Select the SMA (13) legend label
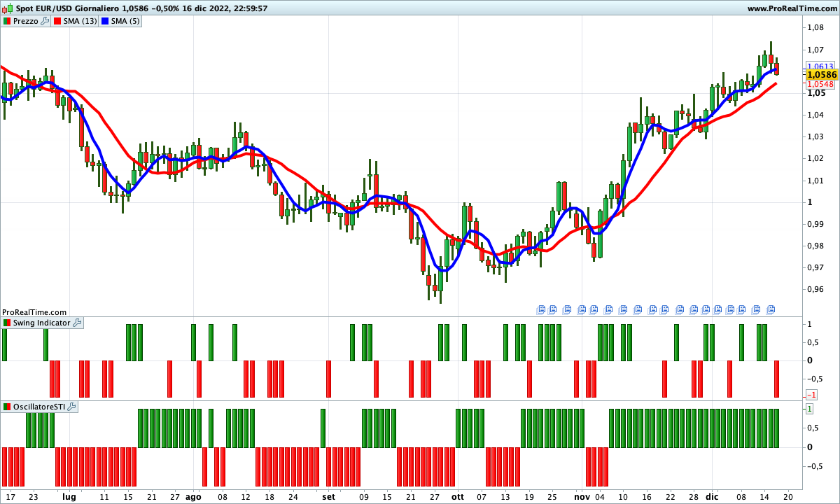The width and height of the screenshot is (840, 504). click(80, 21)
